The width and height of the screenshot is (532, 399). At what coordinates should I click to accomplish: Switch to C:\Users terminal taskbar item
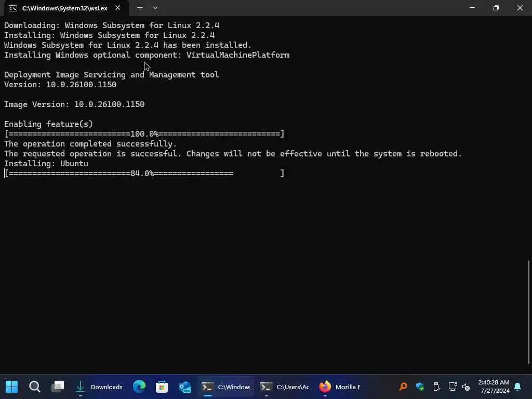284,387
